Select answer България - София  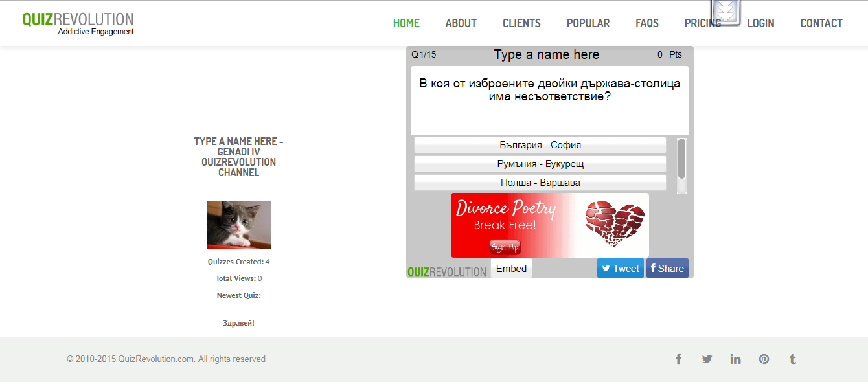point(540,145)
